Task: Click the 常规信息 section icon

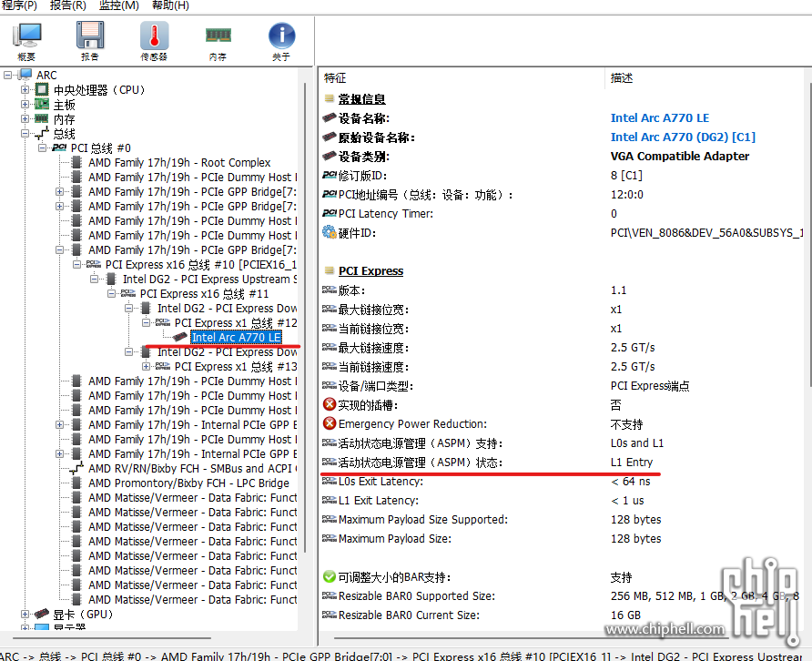Action: [x=329, y=98]
